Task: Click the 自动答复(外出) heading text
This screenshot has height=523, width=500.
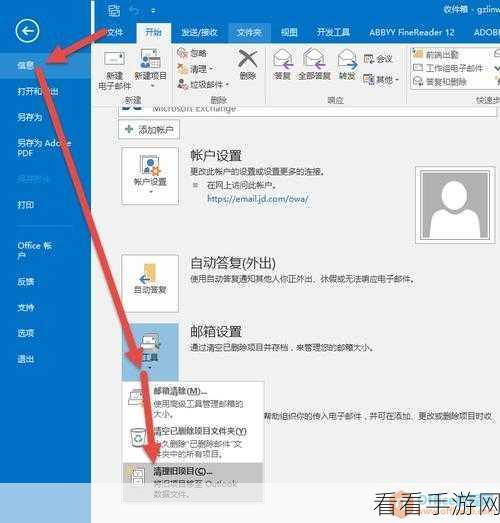Action: pos(233,263)
